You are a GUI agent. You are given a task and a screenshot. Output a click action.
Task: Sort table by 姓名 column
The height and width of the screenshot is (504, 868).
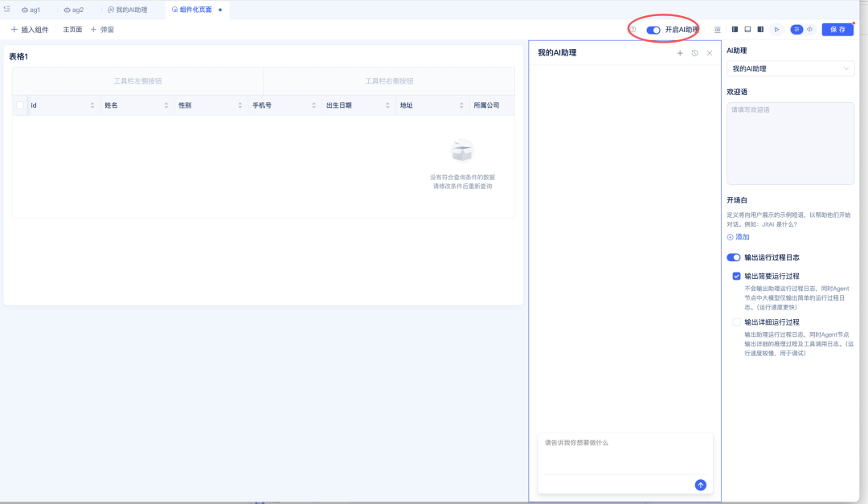point(166,105)
